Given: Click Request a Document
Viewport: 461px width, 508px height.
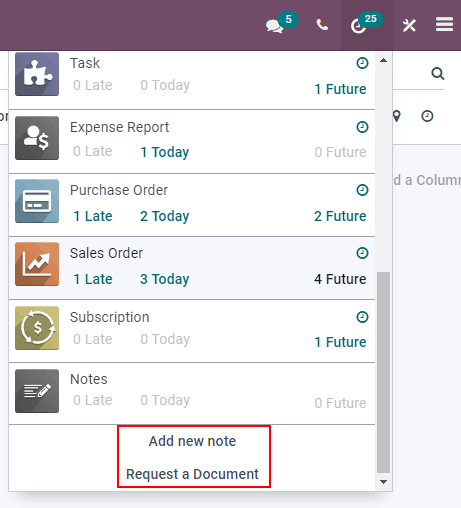Looking at the screenshot, I should [x=192, y=474].
